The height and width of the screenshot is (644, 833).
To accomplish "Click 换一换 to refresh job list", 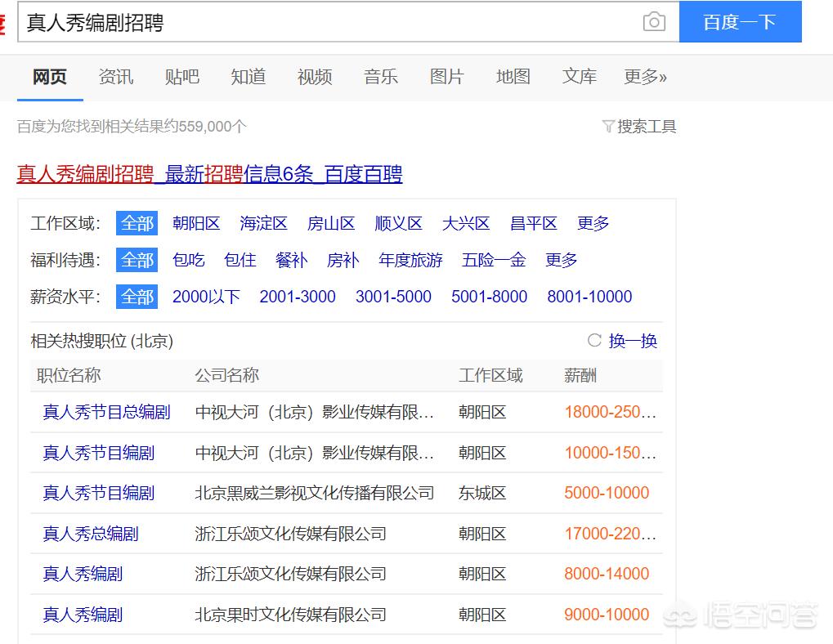I will click(633, 340).
